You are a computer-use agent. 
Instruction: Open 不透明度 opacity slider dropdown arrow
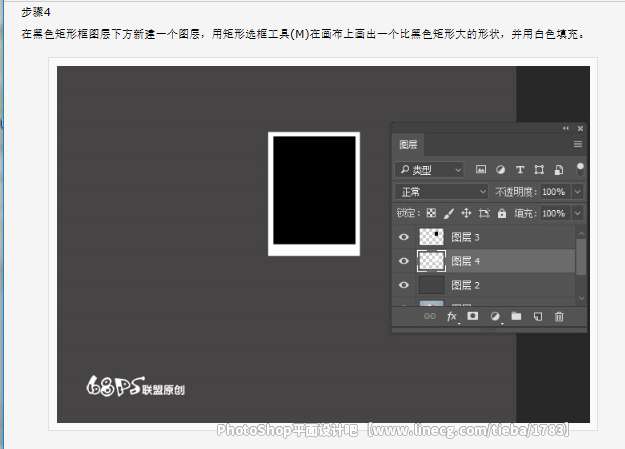point(578,192)
